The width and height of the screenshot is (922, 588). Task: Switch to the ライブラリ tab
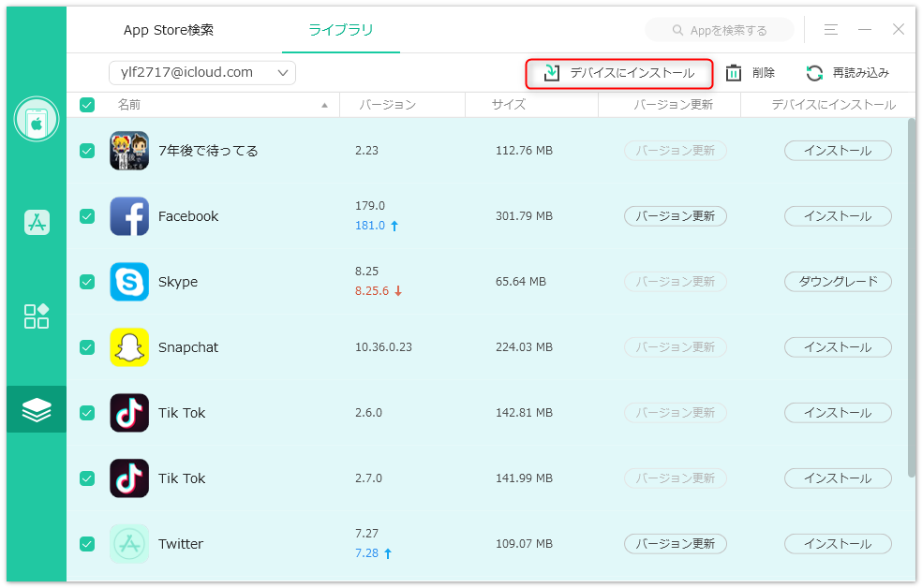click(341, 30)
